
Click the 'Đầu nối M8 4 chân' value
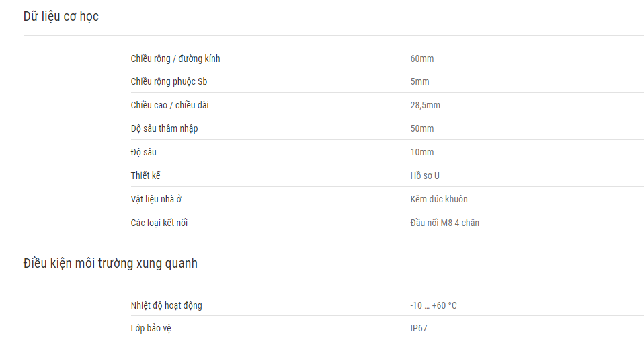(444, 223)
